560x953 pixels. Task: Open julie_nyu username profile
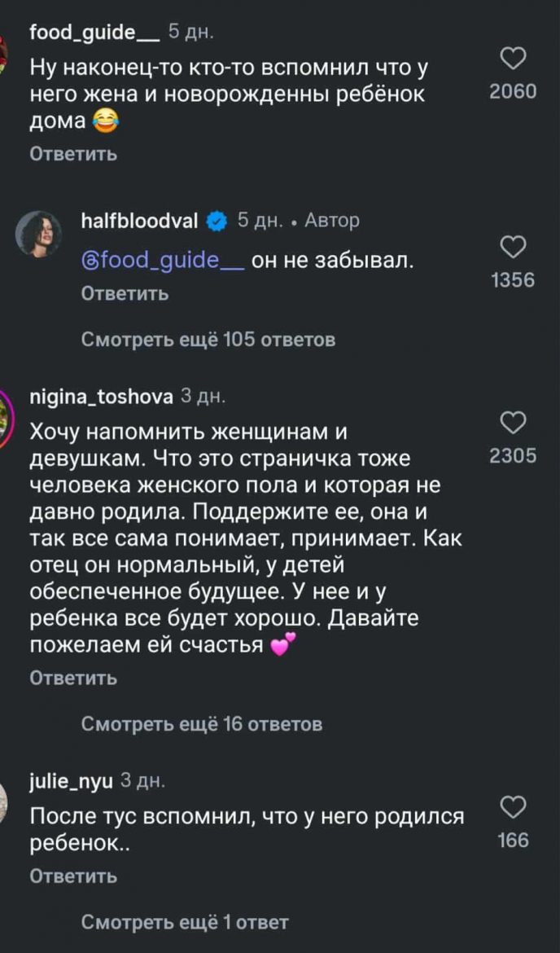(x=72, y=780)
